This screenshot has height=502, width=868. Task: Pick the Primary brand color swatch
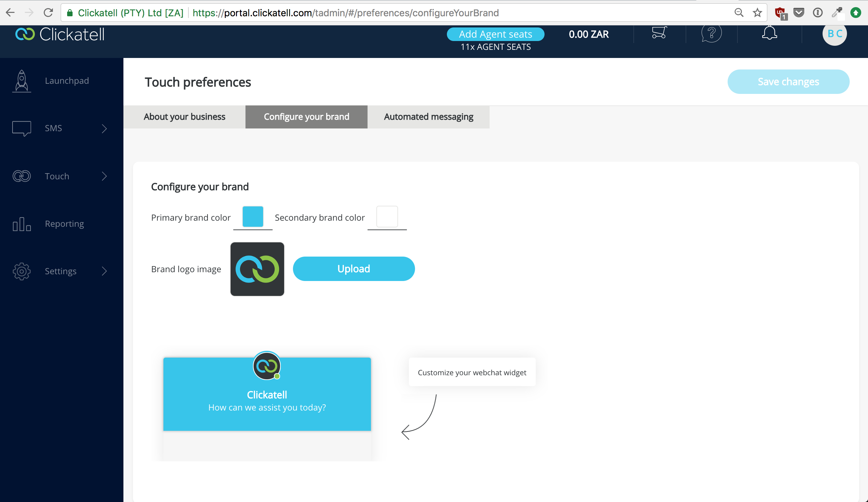tap(253, 217)
